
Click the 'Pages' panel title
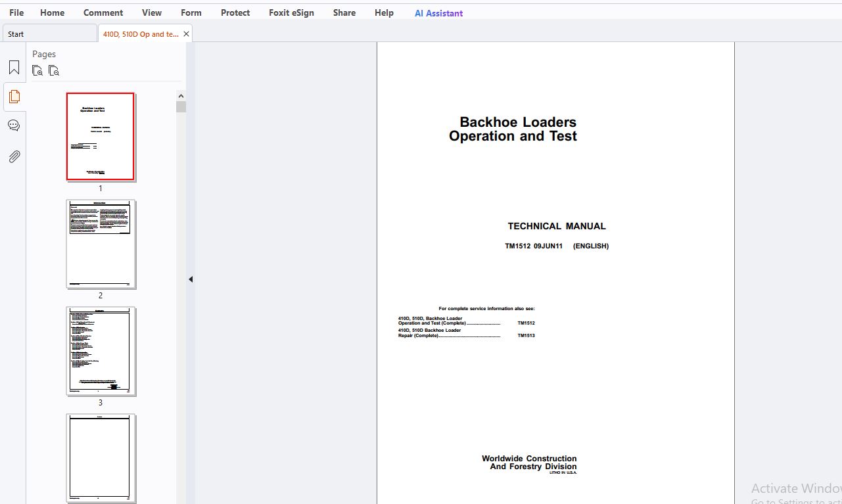(x=44, y=55)
